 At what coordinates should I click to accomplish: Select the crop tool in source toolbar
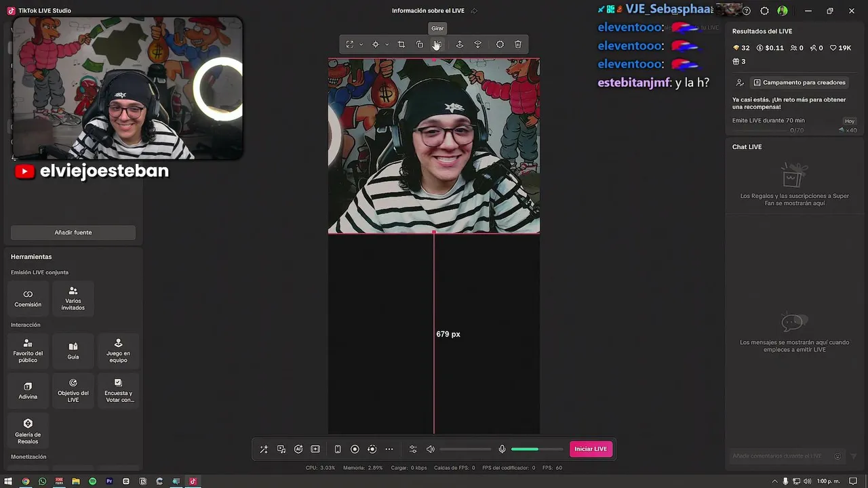(x=401, y=45)
